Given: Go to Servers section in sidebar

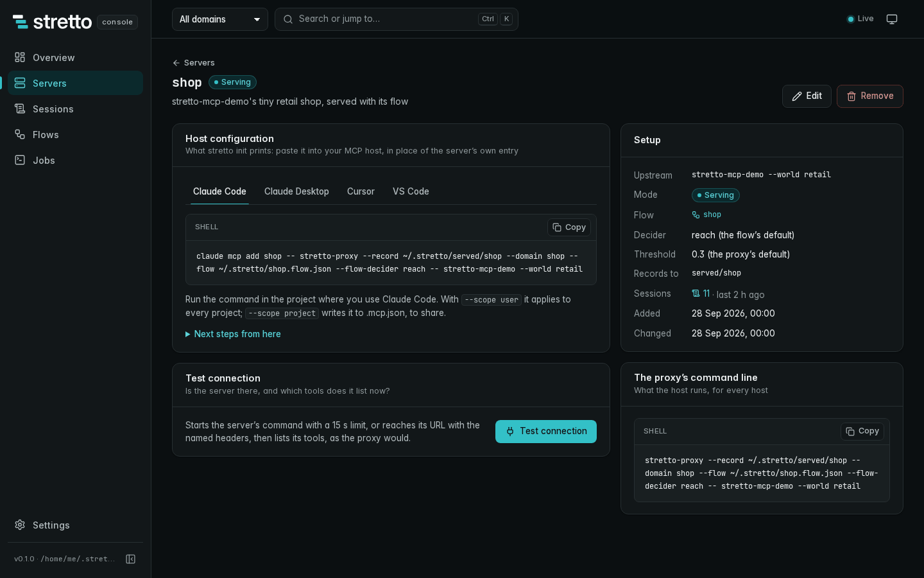Looking at the screenshot, I should click(x=75, y=83).
